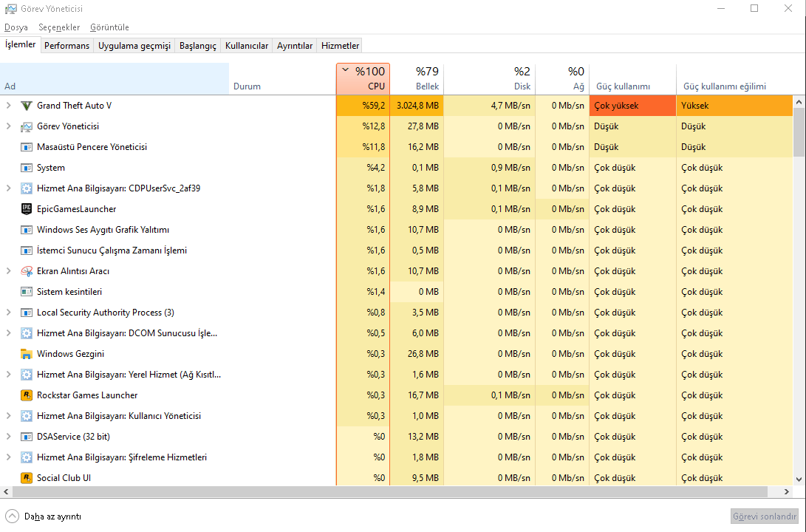Click the orange Çok yüksek power usage cell

pos(632,106)
